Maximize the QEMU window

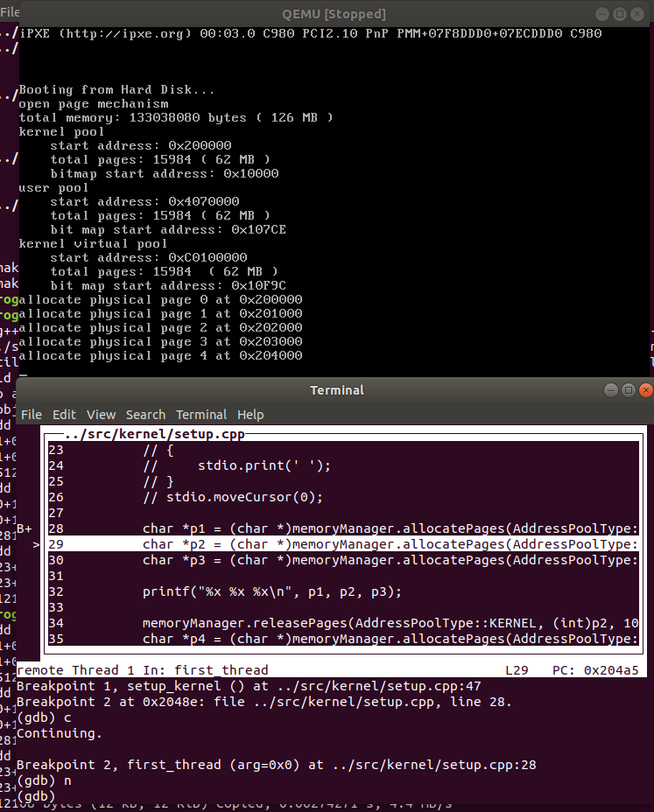619,14
